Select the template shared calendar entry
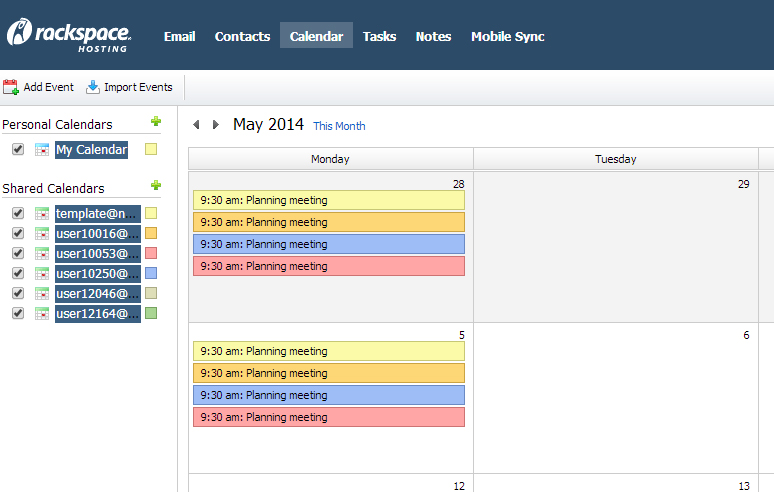 point(97,213)
